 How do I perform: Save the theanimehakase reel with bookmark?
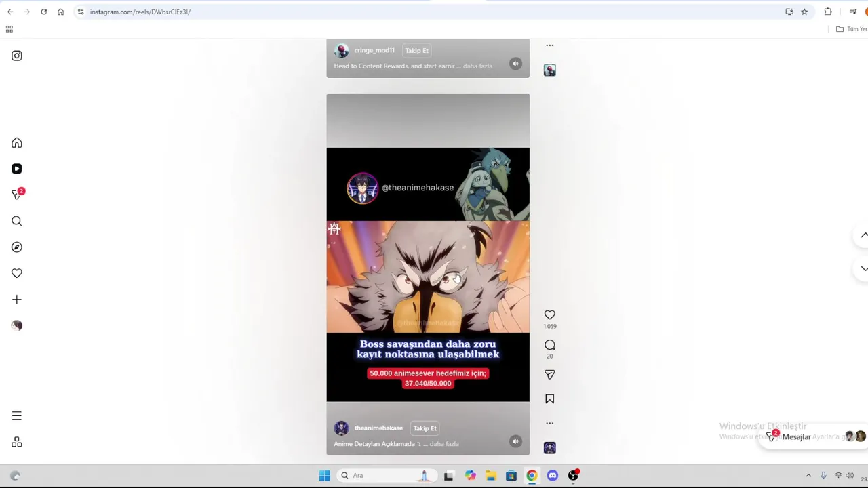tap(550, 399)
